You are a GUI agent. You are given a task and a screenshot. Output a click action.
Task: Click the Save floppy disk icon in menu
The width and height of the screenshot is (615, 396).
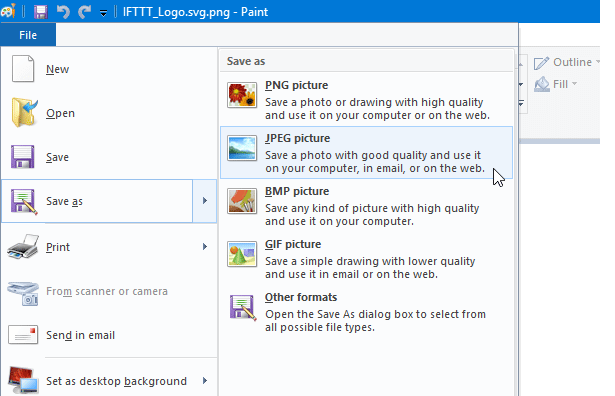coord(22,157)
